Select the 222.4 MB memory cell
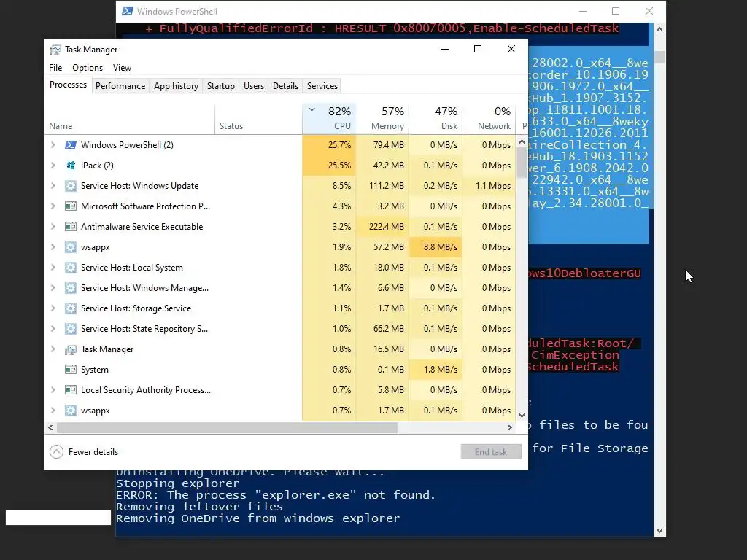This screenshot has height=560, width=747. tap(382, 227)
